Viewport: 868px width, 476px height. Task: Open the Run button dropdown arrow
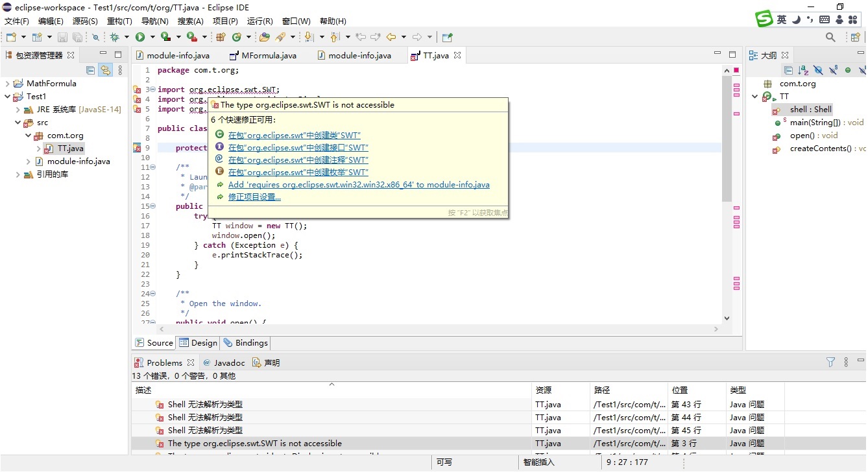point(153,37)
